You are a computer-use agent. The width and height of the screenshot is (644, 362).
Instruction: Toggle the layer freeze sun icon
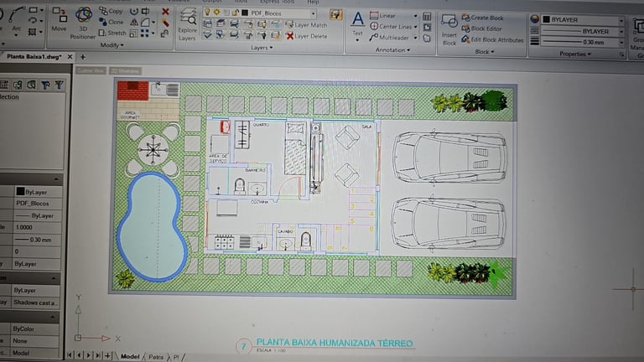(216, 13)
